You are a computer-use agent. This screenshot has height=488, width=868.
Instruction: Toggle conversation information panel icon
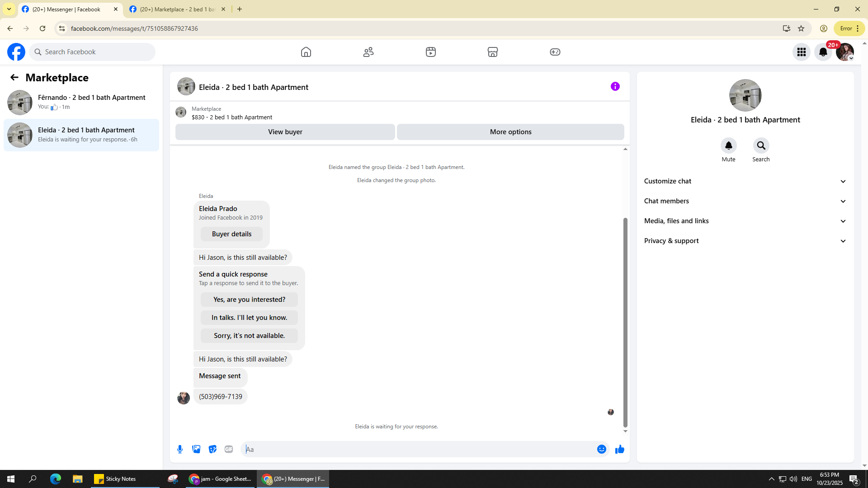(x=615, y=86)
